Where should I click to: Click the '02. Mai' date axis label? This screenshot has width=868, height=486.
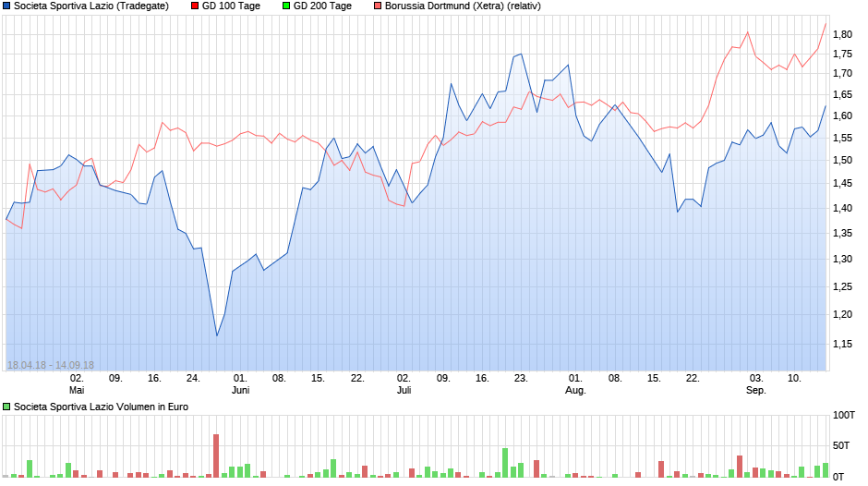coord(77,384)
